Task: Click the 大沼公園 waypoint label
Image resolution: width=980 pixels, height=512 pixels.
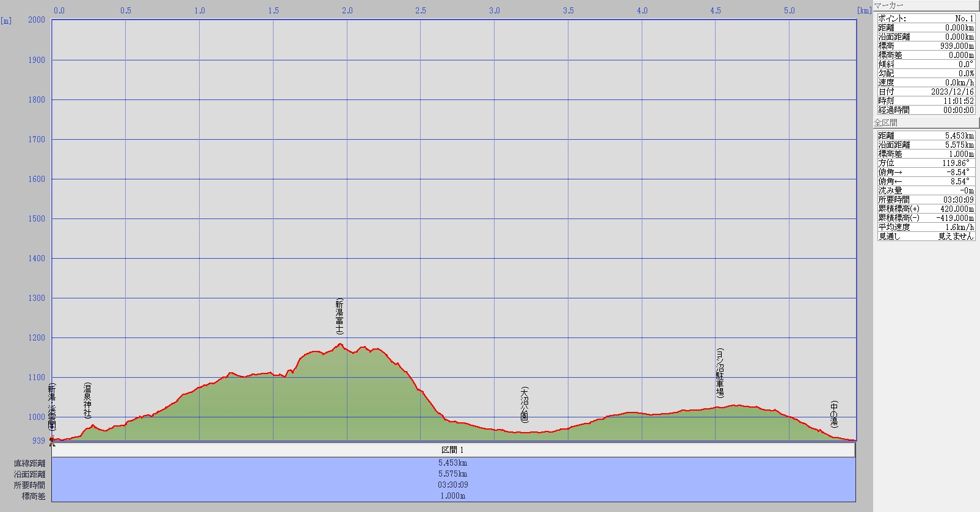Action: pyautogui.click(x=524, y=404)
